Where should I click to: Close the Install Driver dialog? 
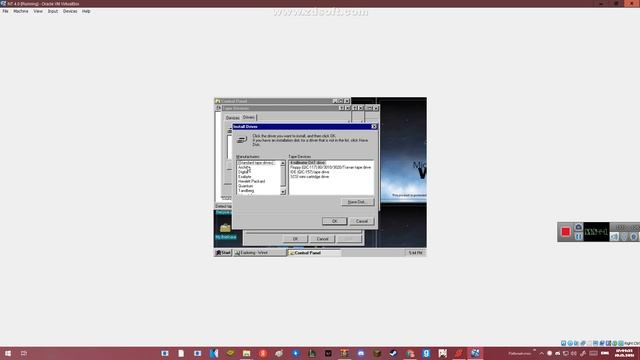coord(373,127)
